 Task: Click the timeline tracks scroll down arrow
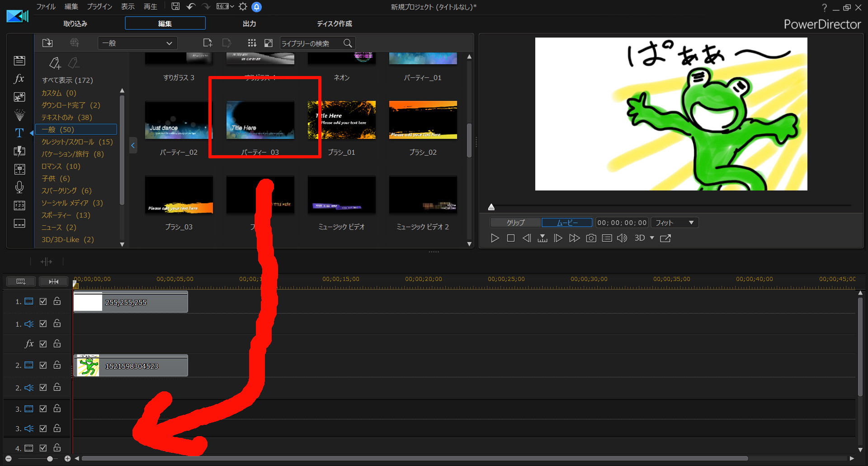tap(860, 450)
